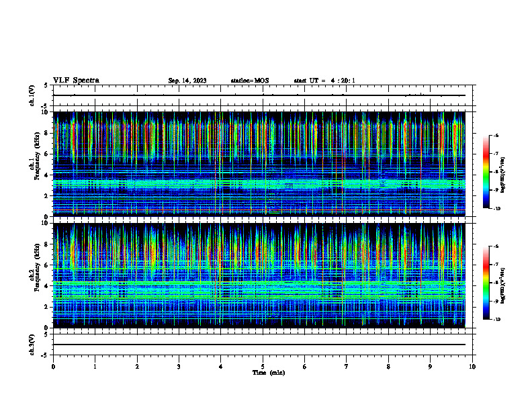Click time axis tick label '1'
532x411 pixels.
tap(95, 367)
